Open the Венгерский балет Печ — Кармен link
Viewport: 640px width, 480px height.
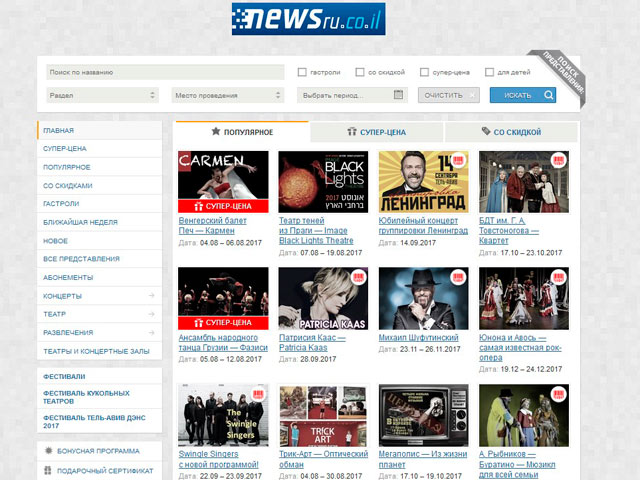[213, 225]
